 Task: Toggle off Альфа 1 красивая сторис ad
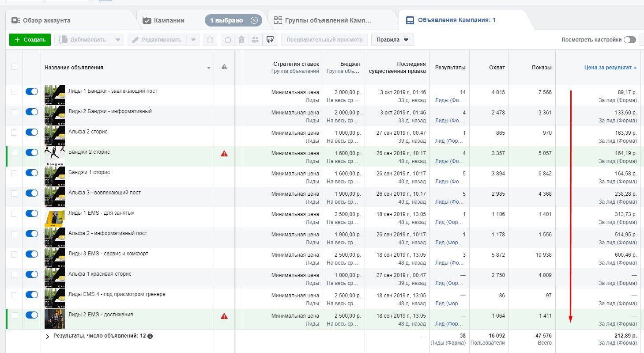coord(32,275)
